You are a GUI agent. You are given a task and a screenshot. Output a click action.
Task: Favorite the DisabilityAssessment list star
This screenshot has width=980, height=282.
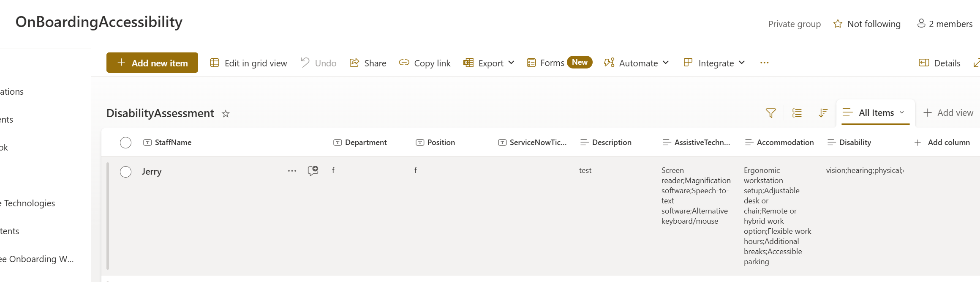[226, 114]
